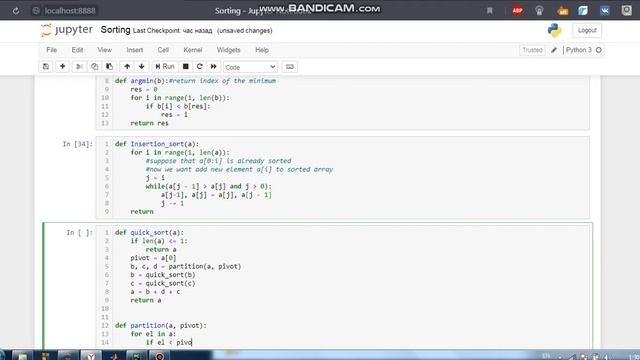This screenshot has width=640, height=360.
Task: Open the Kernel menu
Action: [193, 50]
